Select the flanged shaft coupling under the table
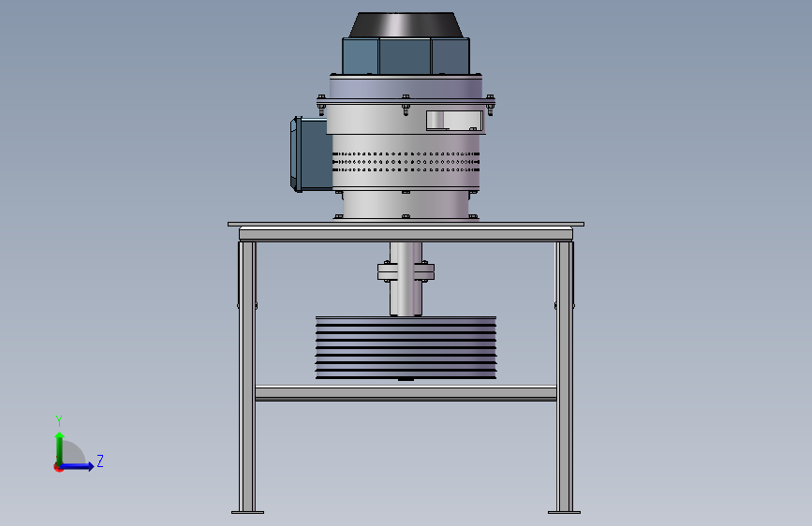Viewport: 812px width, 526px height. (406, 271)
